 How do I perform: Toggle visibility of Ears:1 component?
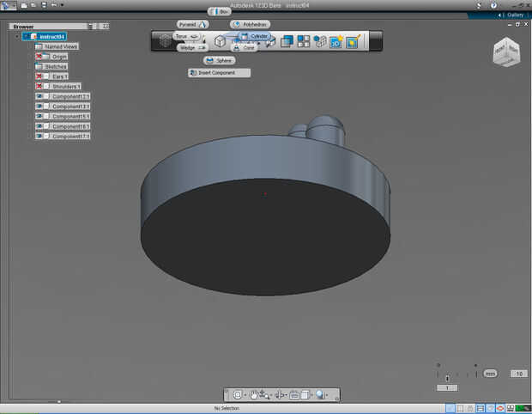pyautogui.click(x=39, y=76)
